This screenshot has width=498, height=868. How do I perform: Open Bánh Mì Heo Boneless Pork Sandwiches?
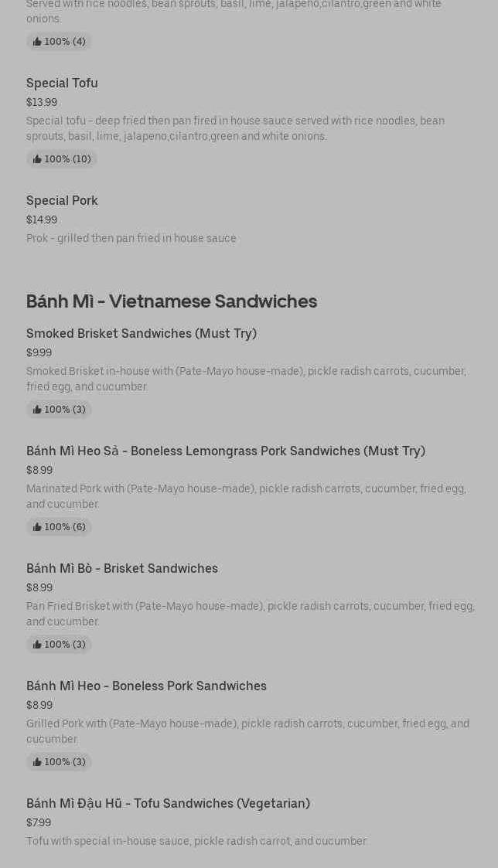146,686
